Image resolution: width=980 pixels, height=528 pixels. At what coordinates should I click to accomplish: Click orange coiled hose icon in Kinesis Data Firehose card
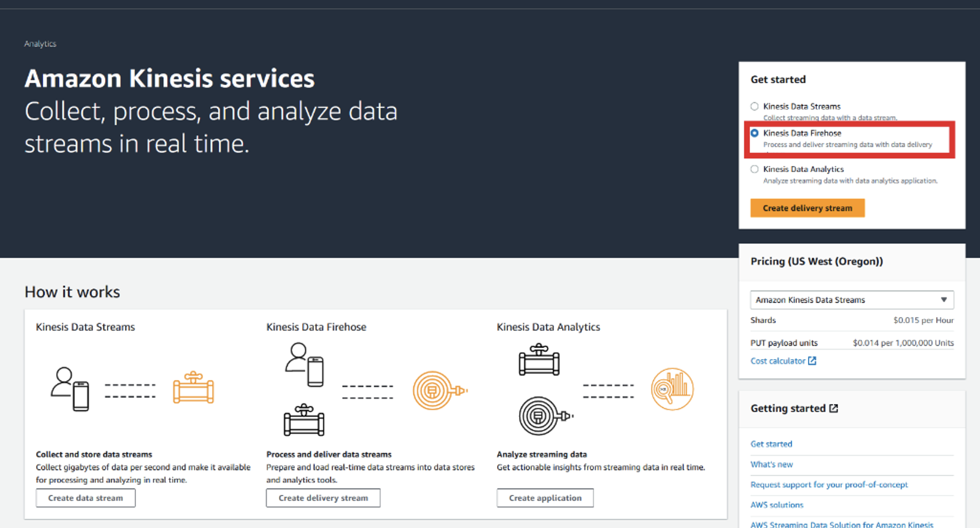[440, 390]
